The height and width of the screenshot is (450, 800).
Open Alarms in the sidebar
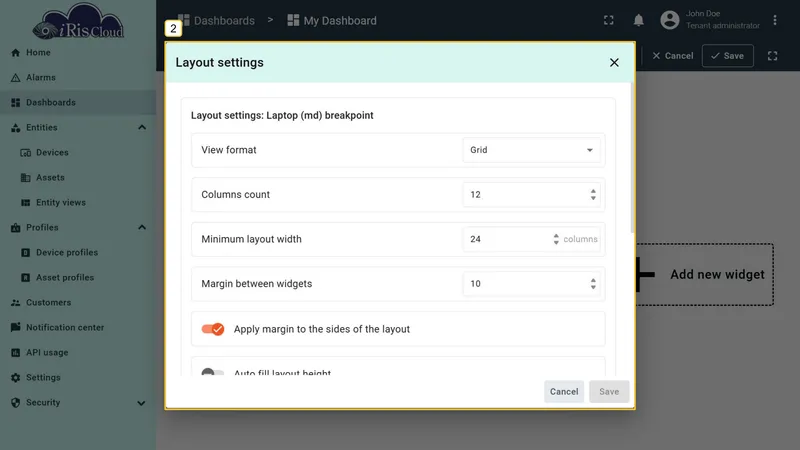[41, 78]
